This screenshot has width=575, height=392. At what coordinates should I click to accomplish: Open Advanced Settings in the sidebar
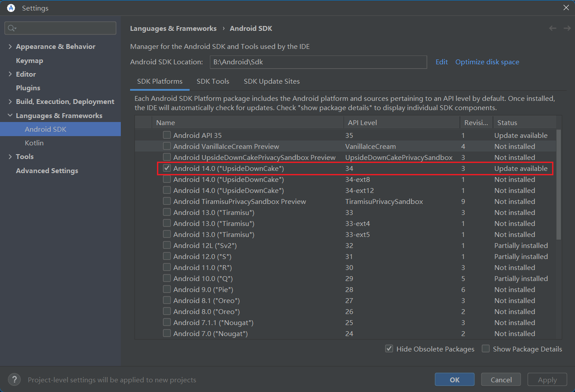point(47,171)
